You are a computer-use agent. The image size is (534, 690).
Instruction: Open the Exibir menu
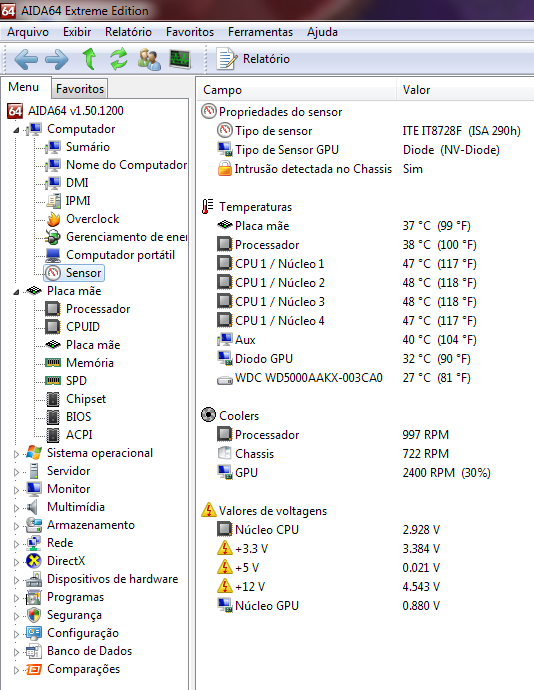(77, 32)
